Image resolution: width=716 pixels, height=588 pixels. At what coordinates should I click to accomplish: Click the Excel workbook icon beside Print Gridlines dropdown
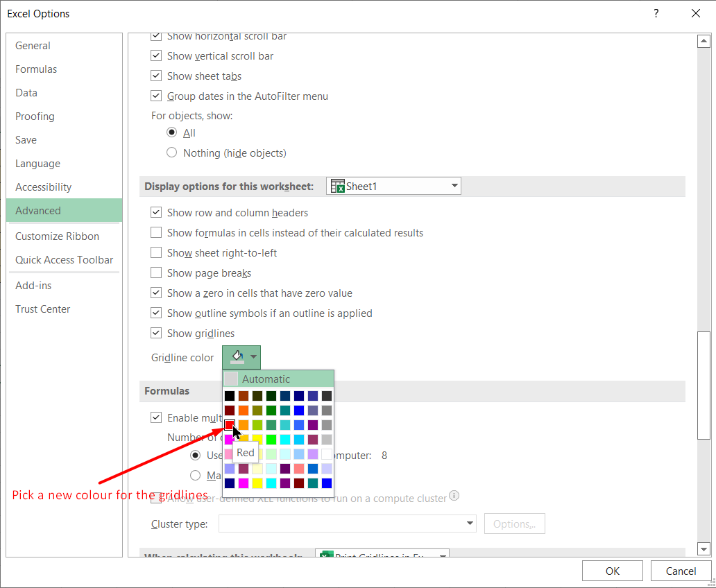[x=326, y=555]
